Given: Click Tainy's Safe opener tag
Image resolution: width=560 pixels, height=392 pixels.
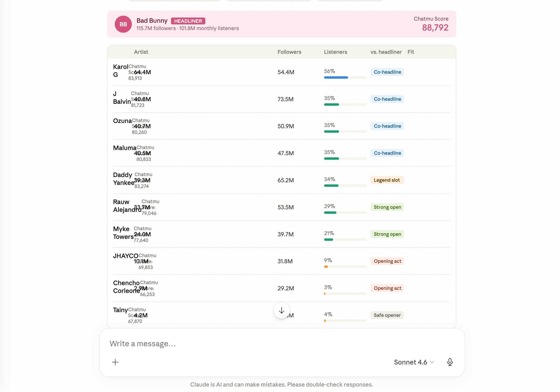Looking at the screenshot, I should tap(387, 315).
